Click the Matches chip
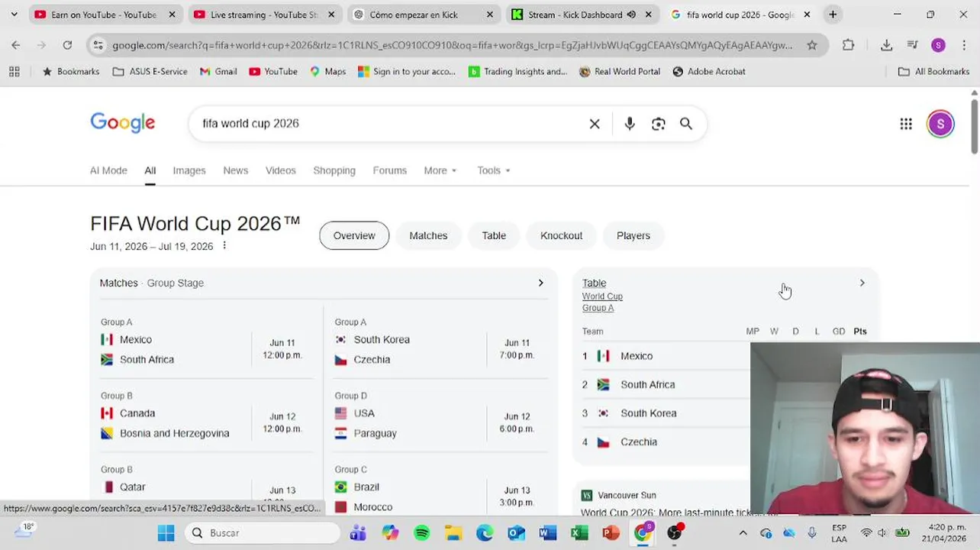 pyautogui.click(x=428, y=235)
